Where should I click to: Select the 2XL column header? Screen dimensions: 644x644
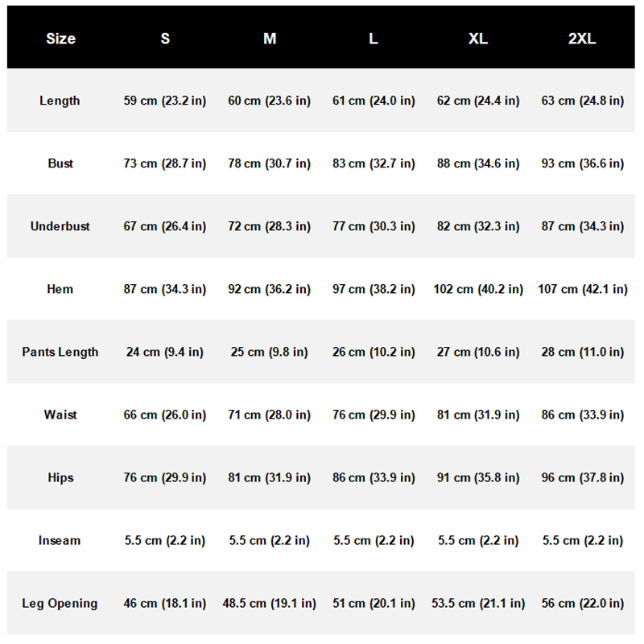(582, 38)
